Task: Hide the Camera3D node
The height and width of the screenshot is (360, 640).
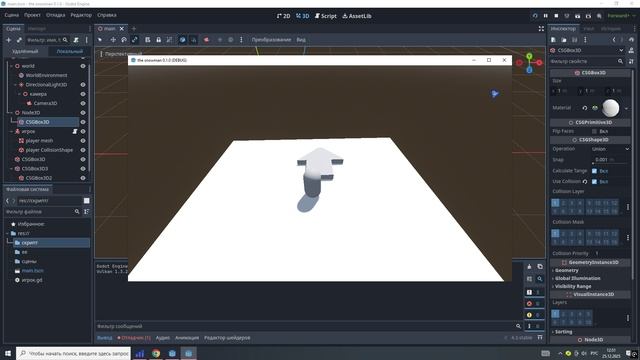Action: [x=83, y=103]
